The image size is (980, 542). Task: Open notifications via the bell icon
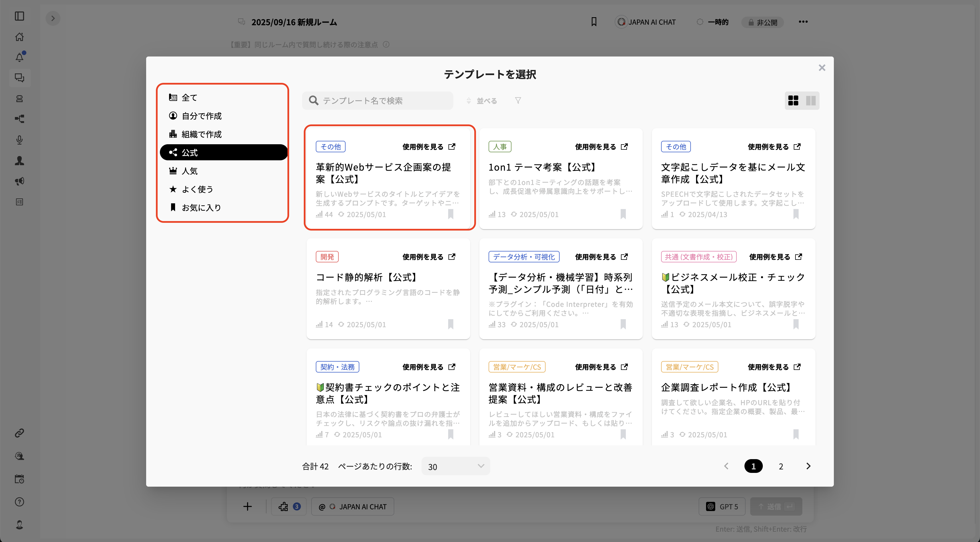(19, 57)
